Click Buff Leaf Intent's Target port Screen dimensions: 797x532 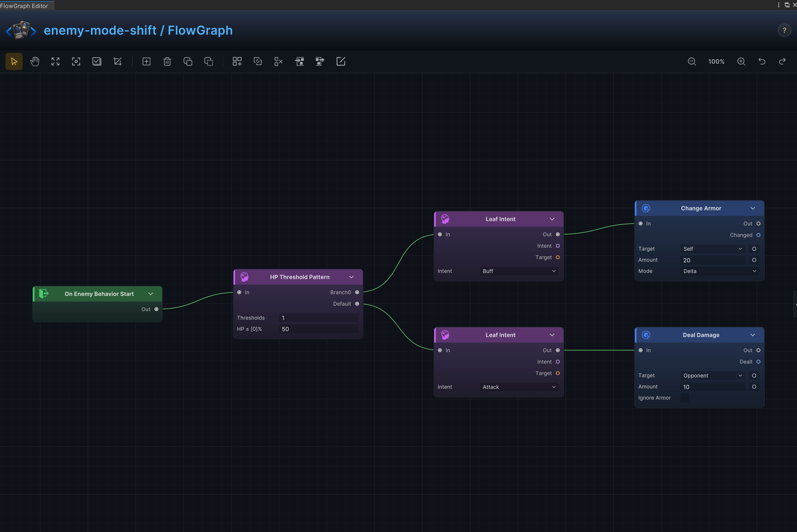(x=558, y=257)
